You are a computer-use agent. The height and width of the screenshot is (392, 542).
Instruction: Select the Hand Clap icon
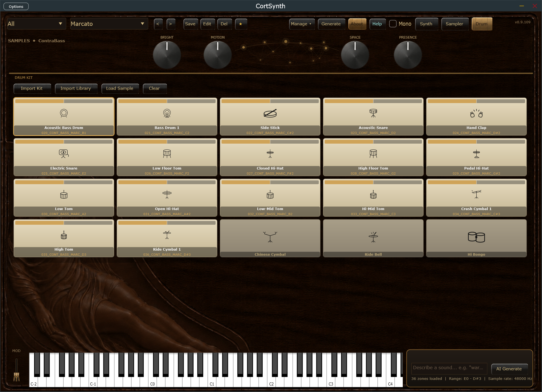coord(476,113)
